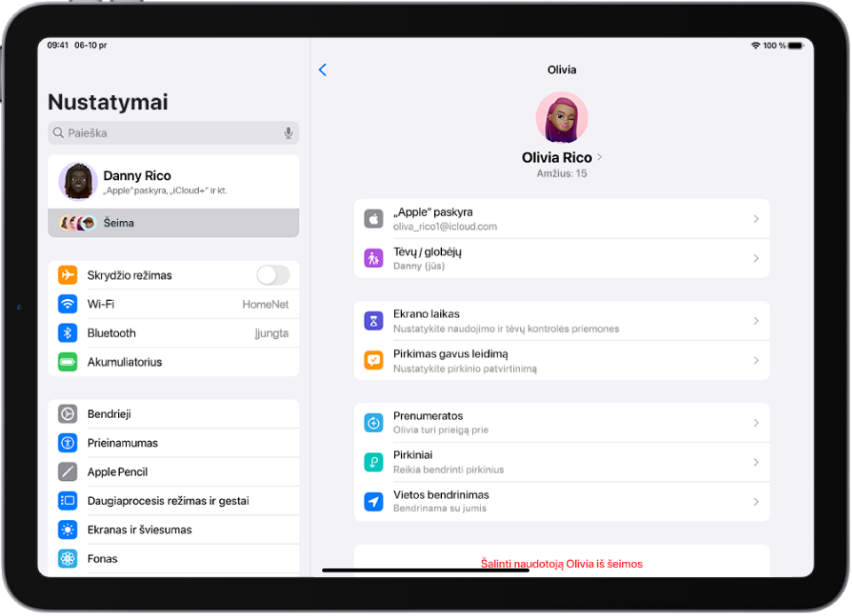Viewport: 852px width, 616px height.
Task: Open Pirkimas gavus leidimą chevron
Action: pyautogui.click(x=756, y=360)
